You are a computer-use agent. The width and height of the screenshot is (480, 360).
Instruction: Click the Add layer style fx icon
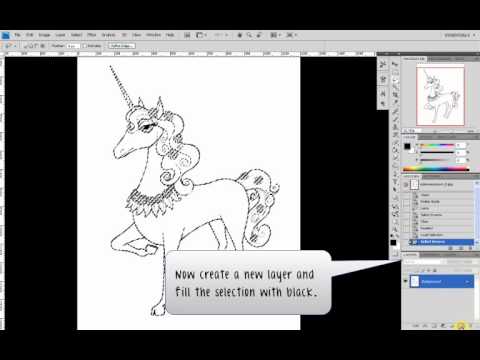point(425,325)
